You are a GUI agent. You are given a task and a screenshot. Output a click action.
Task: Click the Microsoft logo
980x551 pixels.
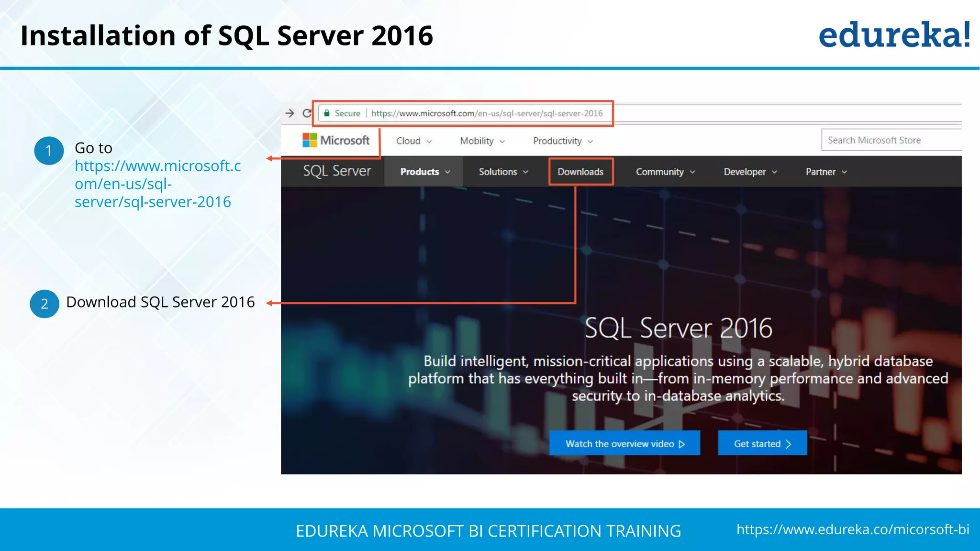click(x=336, y=140)
